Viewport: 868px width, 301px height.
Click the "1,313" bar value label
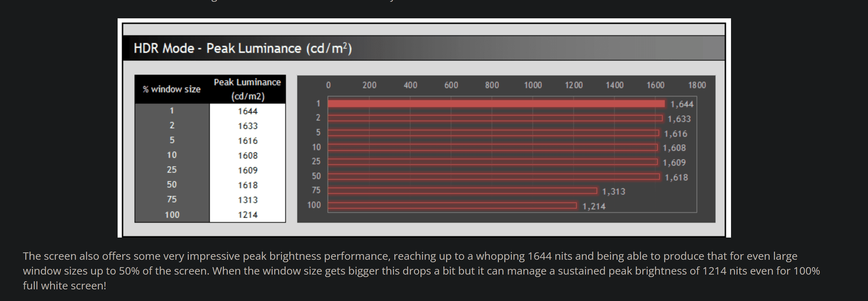(x=613, y=192)
